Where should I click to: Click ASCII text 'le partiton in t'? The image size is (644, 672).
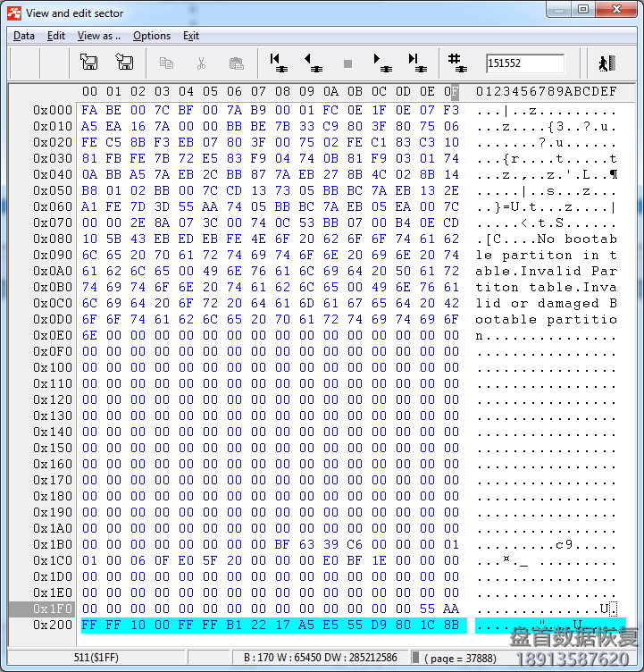click(547, 255)
